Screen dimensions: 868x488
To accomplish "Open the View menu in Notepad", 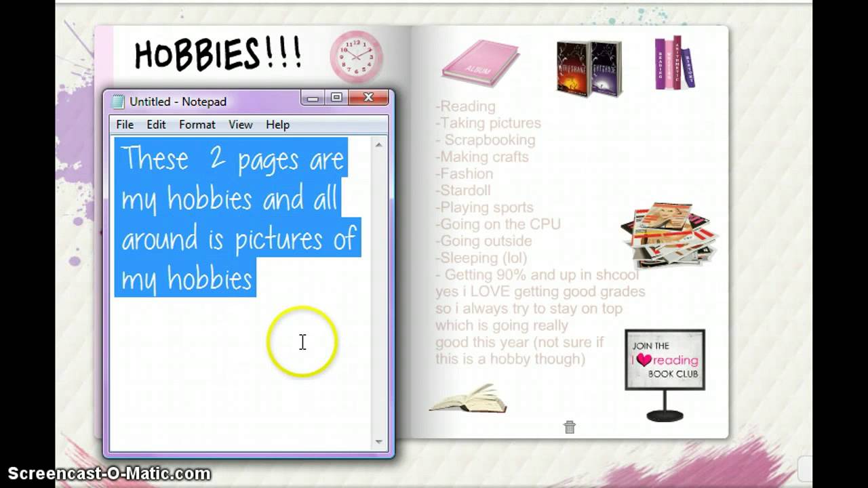I will click(241, 125).
